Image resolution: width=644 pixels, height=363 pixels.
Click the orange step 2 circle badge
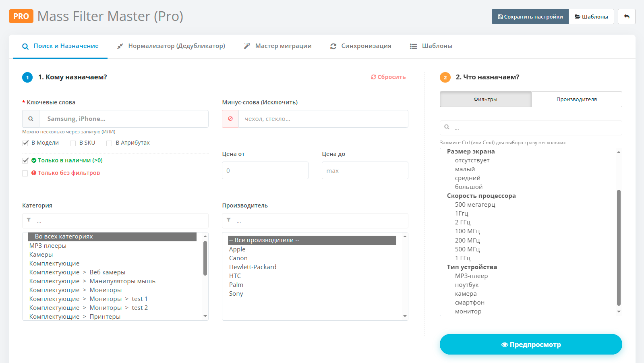(x=445, y=77)
